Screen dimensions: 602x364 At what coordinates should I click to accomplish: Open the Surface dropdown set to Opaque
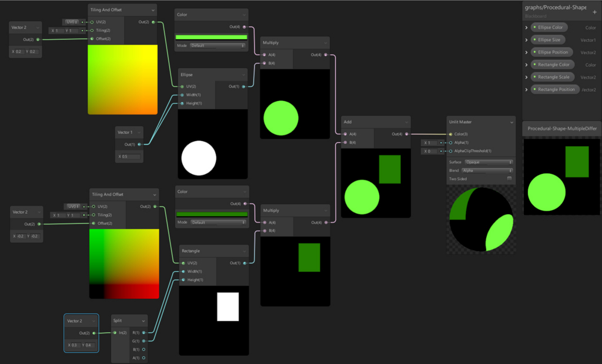point(489,162)
